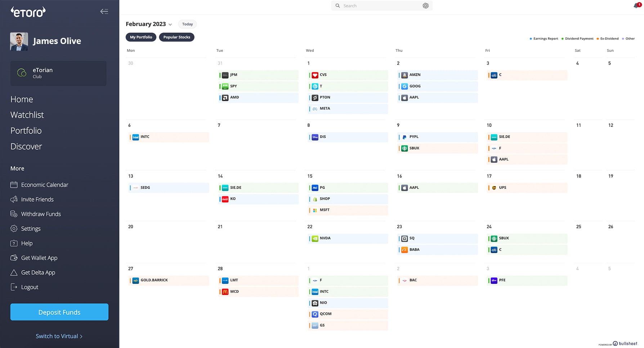644x348 pixels.
Task: Open the SEDG event on February 13
Action: tap(169, 188)
